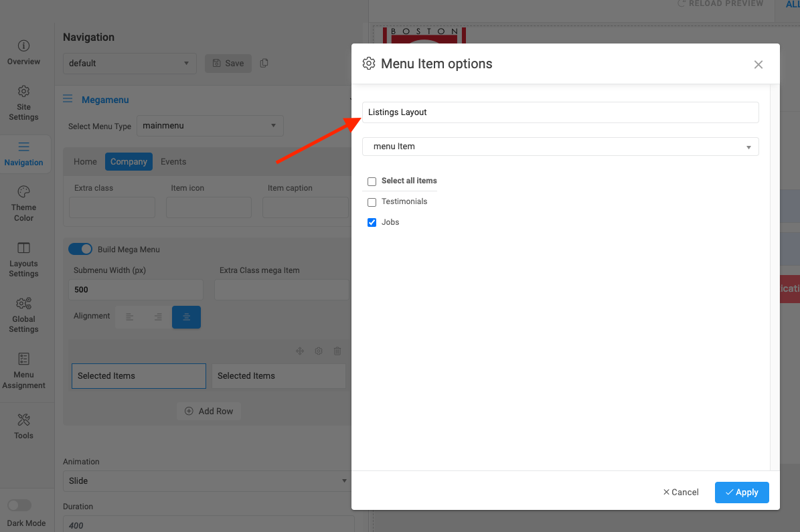
Task: Set alignment to right
Action: [x=158, y=317]
